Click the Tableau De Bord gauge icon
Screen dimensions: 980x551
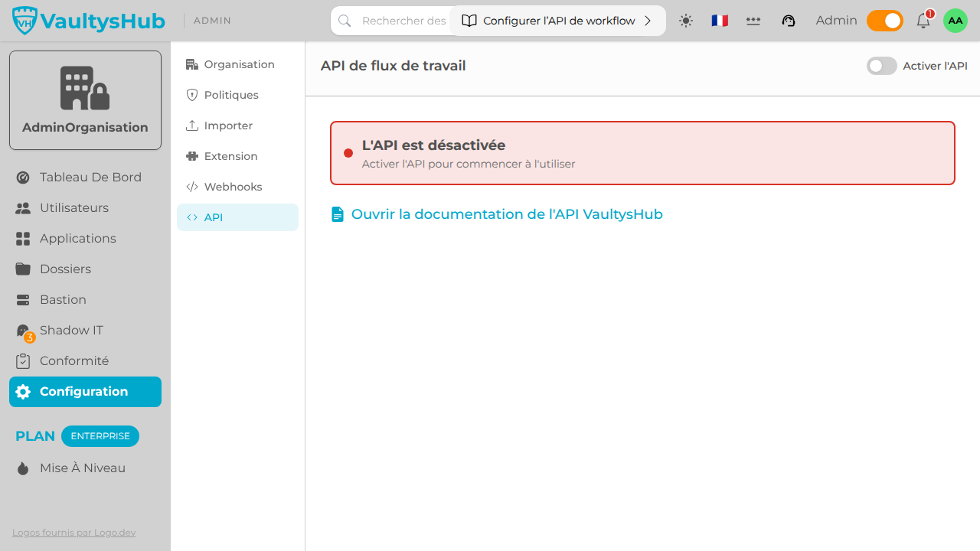click(23, 178)
